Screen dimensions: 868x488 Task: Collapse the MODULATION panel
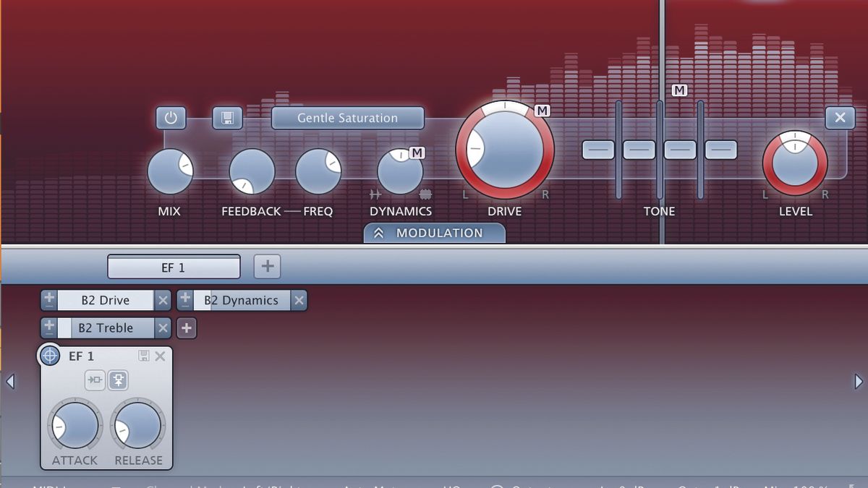[x=434, y=233]
